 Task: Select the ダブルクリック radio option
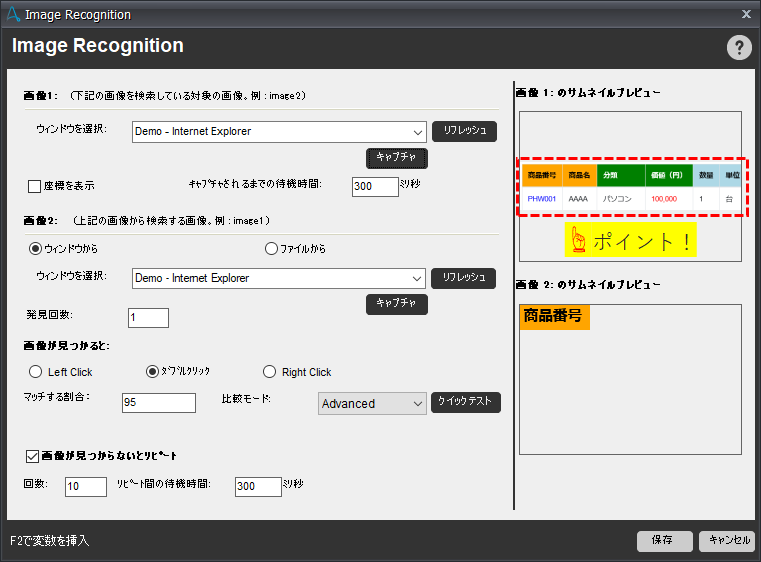coord(153,372)
